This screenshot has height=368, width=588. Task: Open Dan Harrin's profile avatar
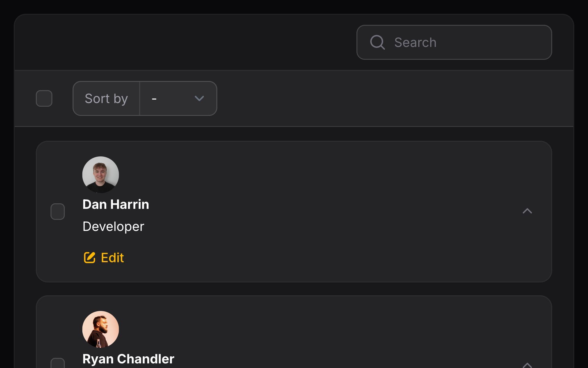100,175
